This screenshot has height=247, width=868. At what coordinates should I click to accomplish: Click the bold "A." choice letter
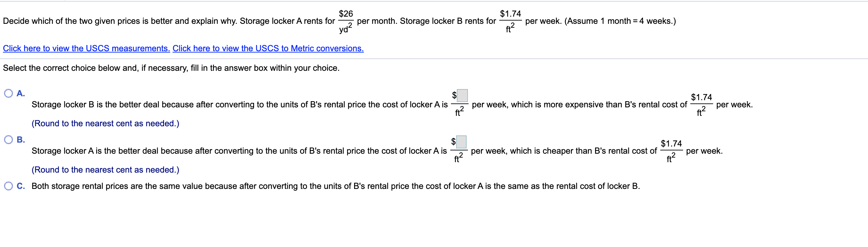(21, 93)
